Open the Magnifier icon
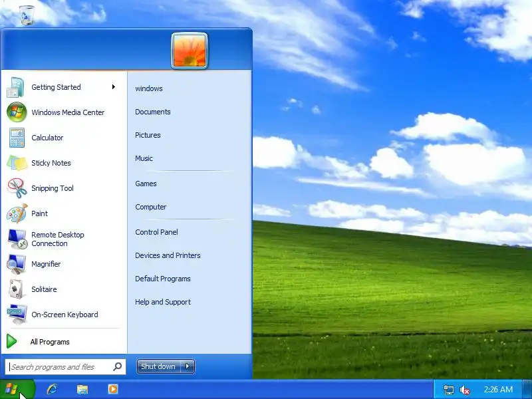 pyautogui.click(x=17, y=264)
